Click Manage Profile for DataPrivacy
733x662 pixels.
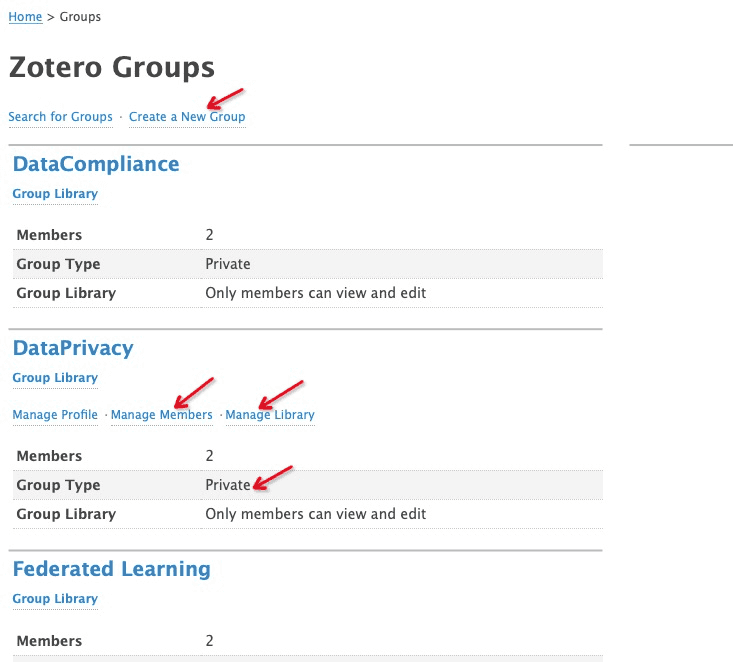(x=55, y=415)
